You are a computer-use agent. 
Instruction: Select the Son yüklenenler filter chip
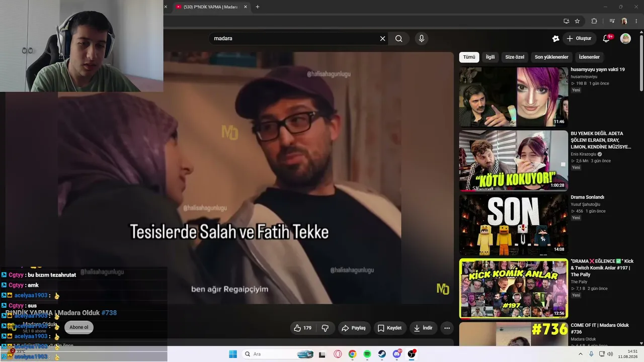[x=551, y=57]
